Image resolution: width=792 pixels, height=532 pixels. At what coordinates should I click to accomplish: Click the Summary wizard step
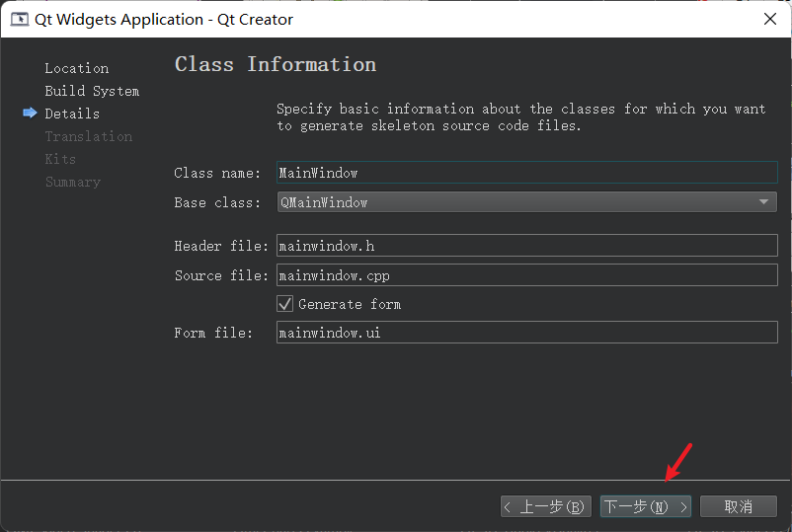coord(73,182)
